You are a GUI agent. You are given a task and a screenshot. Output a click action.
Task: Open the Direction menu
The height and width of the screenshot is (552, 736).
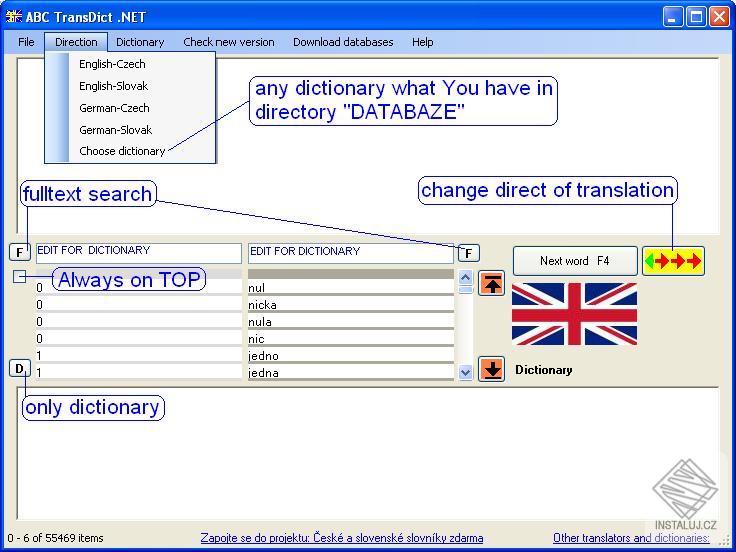pos(76,42)
